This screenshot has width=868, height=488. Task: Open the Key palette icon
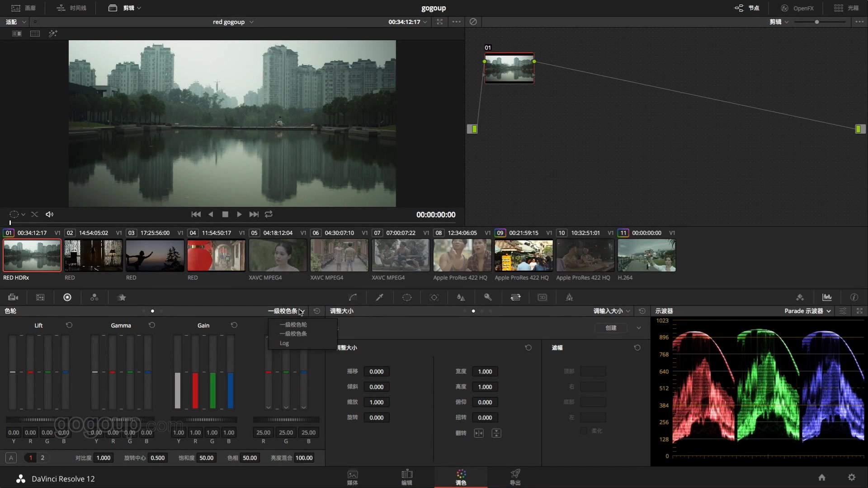(488, 297)
